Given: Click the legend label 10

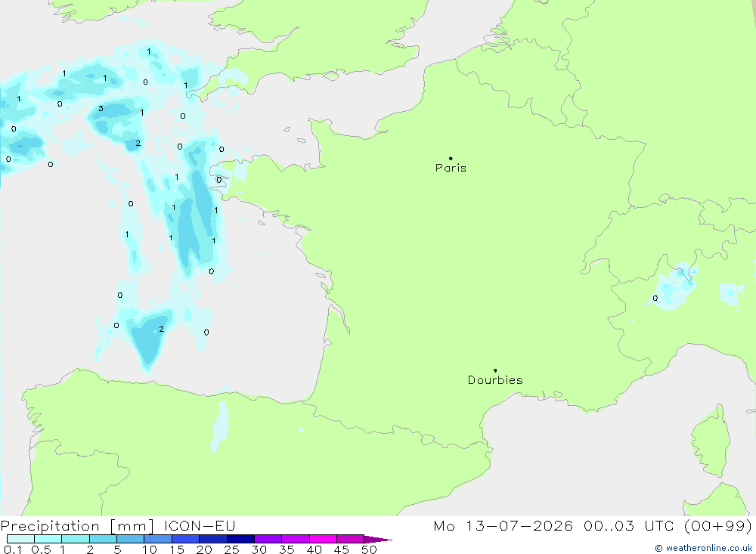Looking at the screenshot, I should [150, 549].
